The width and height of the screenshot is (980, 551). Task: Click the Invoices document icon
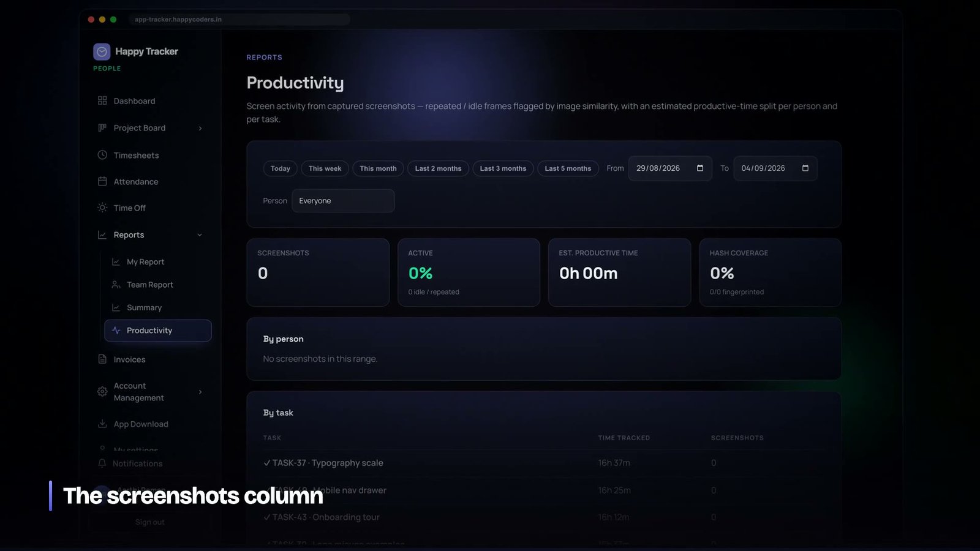point(102,359)
